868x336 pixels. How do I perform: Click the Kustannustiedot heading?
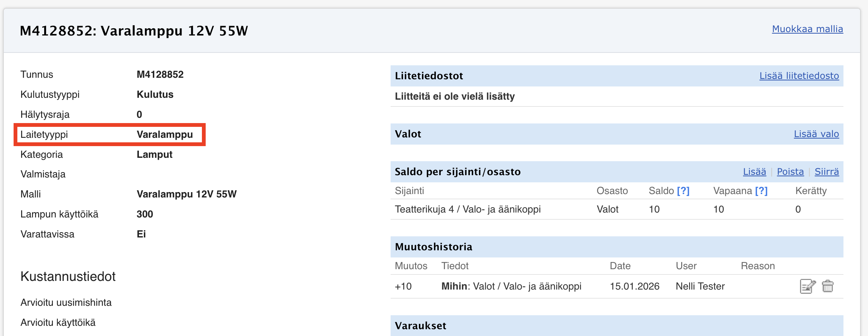(x=68, y=277)
